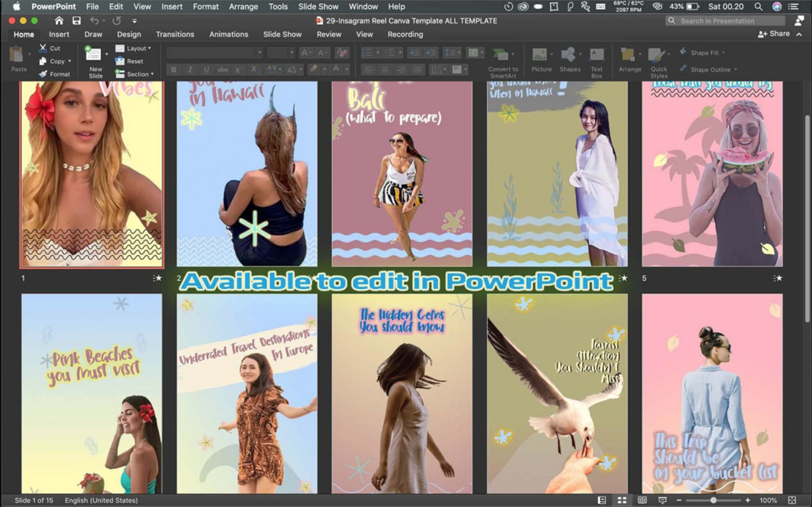The width and height of the screenshot is (812, 507).
Task: Open the Arrange menu in menu bar
Action: pos(243,6)
